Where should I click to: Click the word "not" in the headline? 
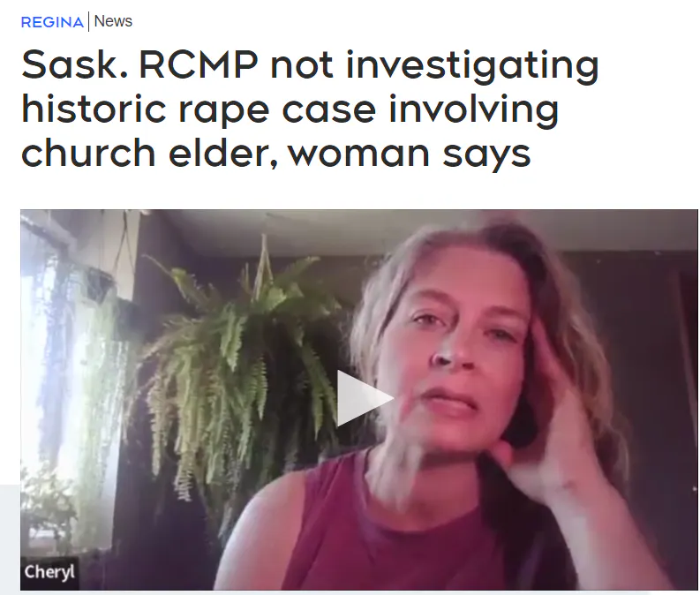point(302,66)
